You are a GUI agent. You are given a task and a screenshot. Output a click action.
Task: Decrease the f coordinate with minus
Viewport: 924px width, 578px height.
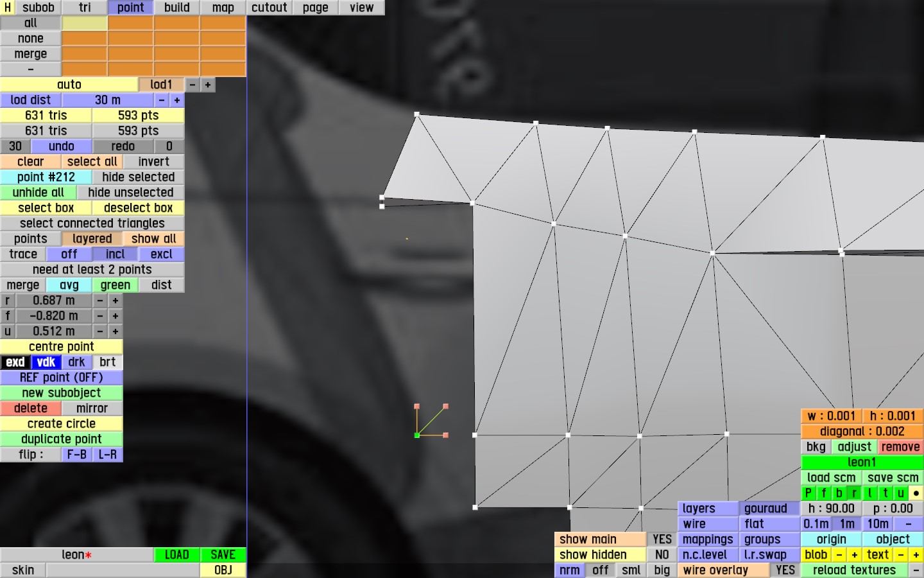tap(100, 316)
